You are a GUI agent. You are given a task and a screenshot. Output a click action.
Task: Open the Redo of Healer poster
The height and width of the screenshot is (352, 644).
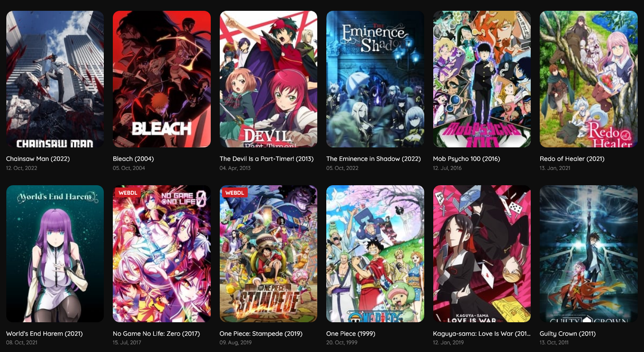click(x=588, y=79)
